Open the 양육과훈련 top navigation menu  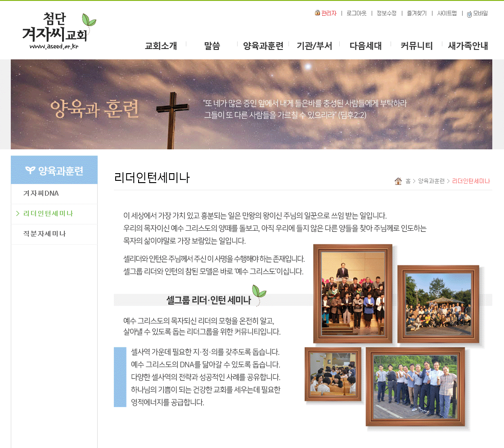click(x=263, y=45)
